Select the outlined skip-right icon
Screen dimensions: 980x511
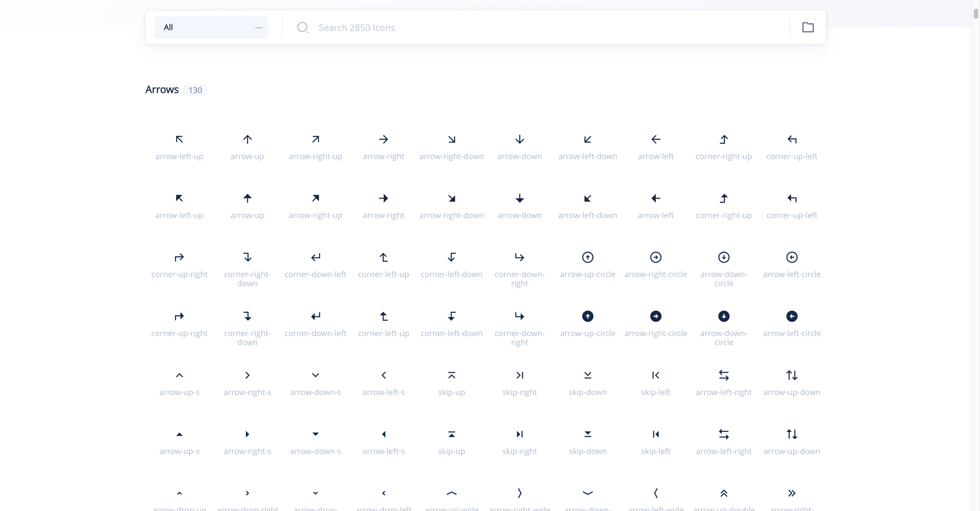point(520,375)
